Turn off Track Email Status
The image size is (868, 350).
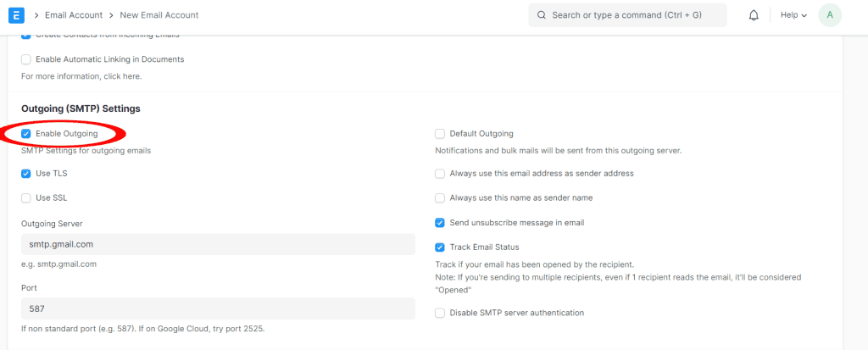[440, 247]
